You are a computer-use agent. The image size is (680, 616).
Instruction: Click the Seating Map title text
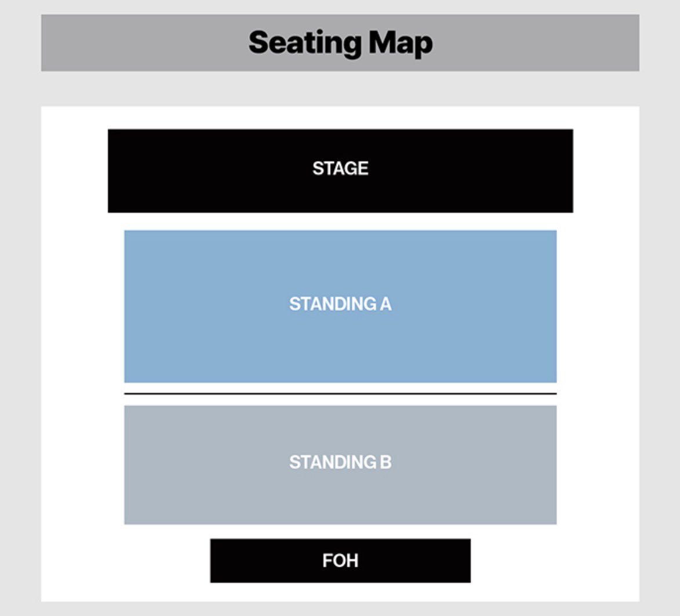pyautogui.click(x=340, y=43)
